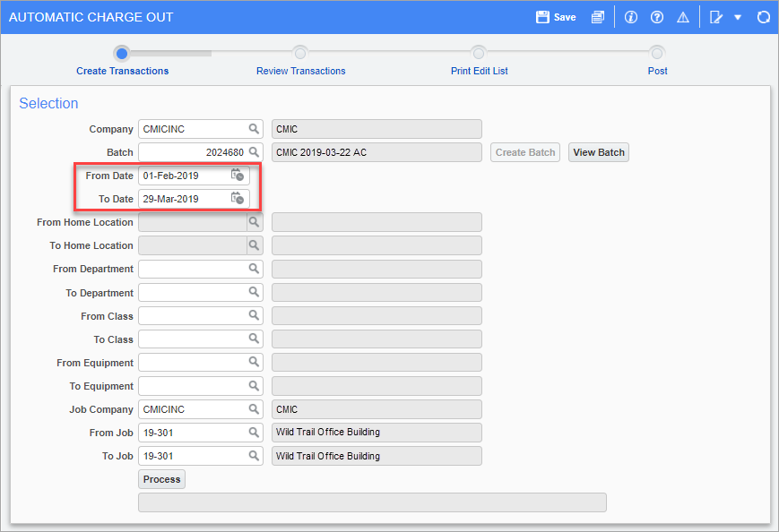Click the warning triangle icon

[683, 17]
